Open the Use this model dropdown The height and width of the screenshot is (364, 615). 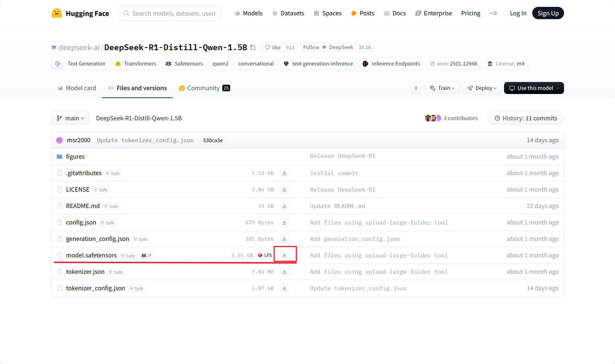pyautogui.click(x=534, y=88)
